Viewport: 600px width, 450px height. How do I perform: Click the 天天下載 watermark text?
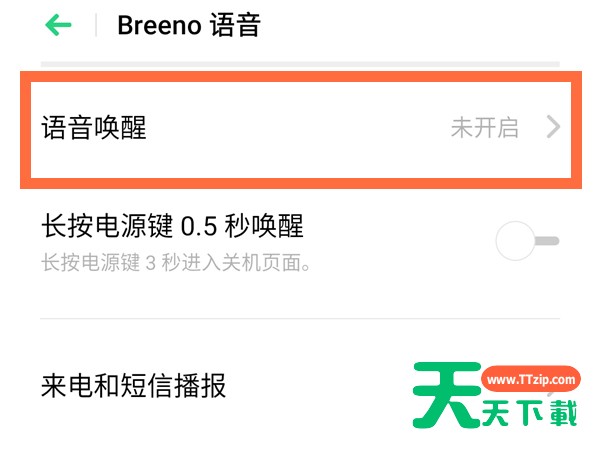[x=529, y=413]
